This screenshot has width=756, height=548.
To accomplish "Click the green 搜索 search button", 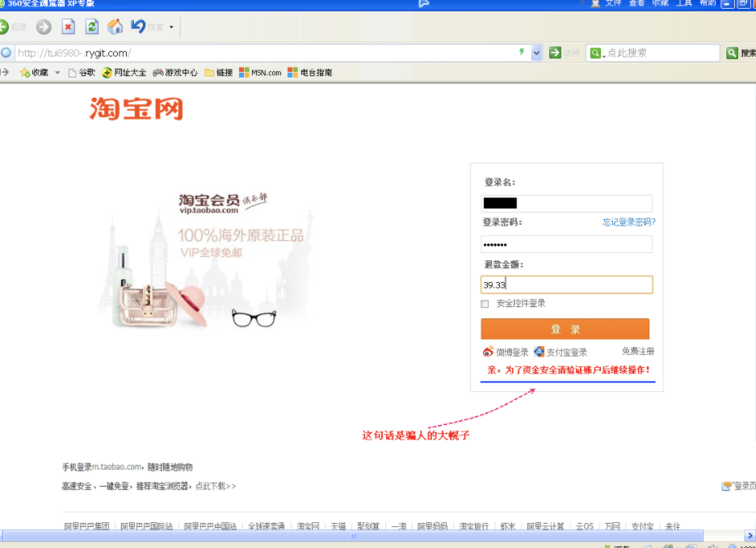I will pos(741,53).
